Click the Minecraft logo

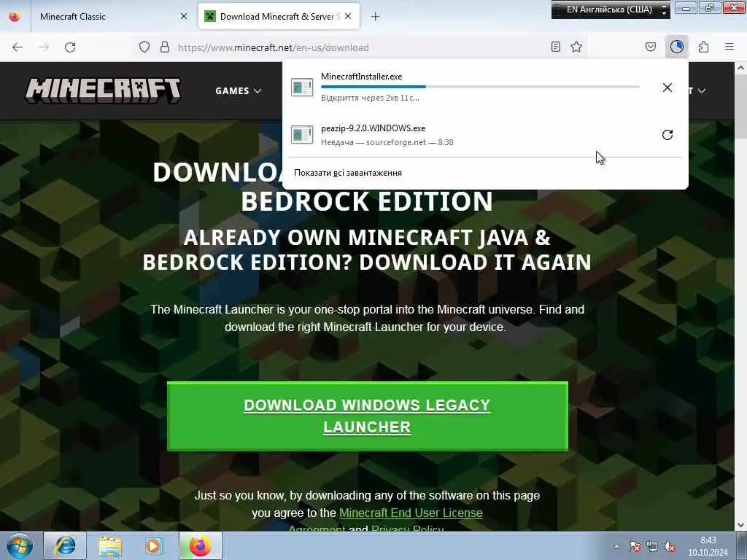(103, 90)
